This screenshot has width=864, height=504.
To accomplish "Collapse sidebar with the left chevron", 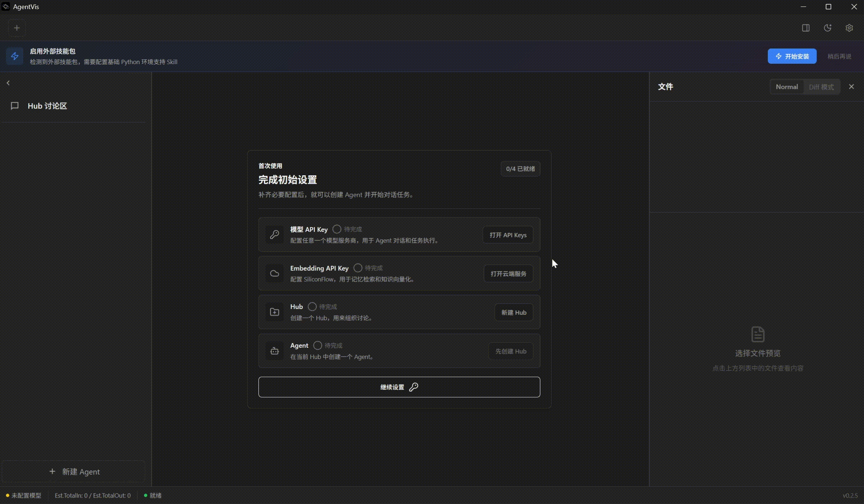I will [8, 83].
